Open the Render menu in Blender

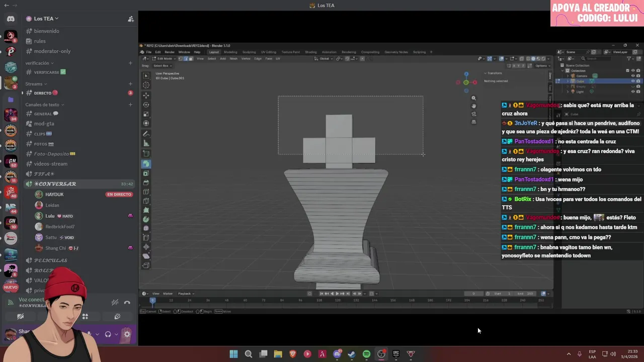pos(170,52)
